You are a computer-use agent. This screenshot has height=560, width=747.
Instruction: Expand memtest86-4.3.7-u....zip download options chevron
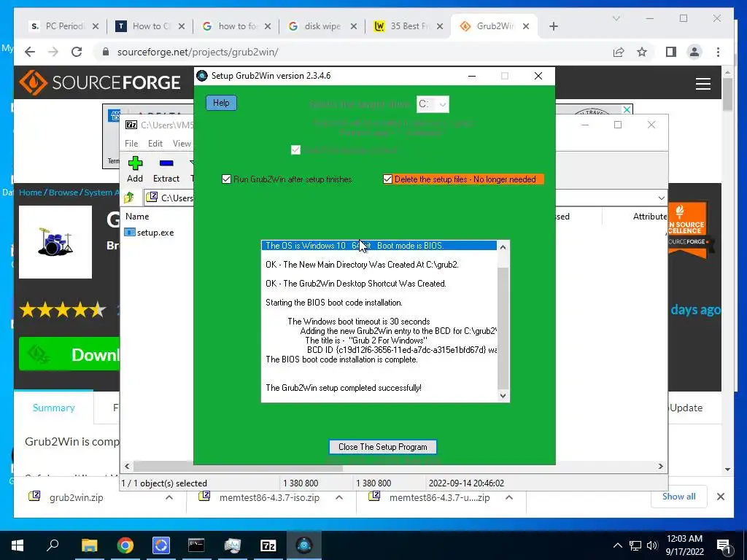508,497
